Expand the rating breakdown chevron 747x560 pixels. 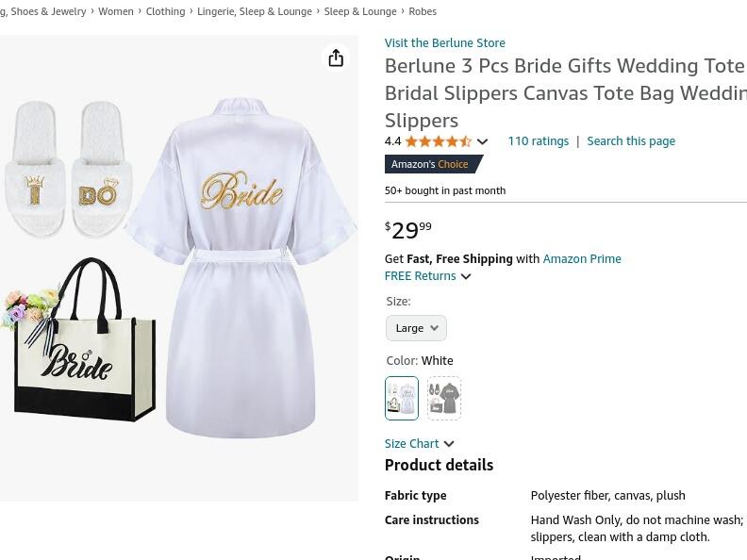click(482, 142)
